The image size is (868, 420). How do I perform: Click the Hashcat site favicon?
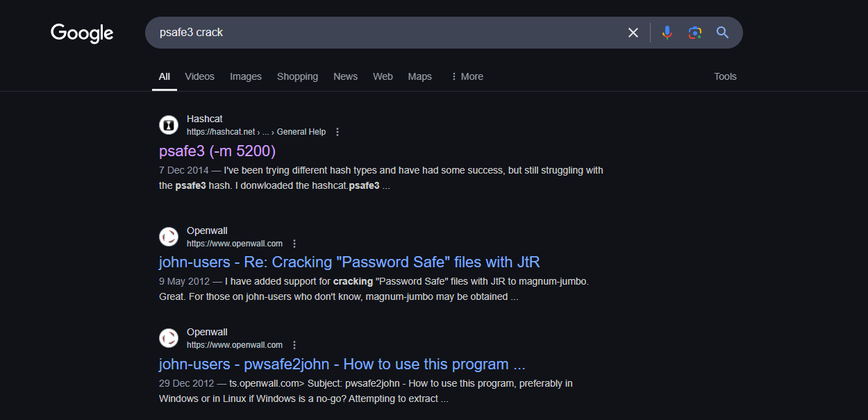click(x=169, y=125)
